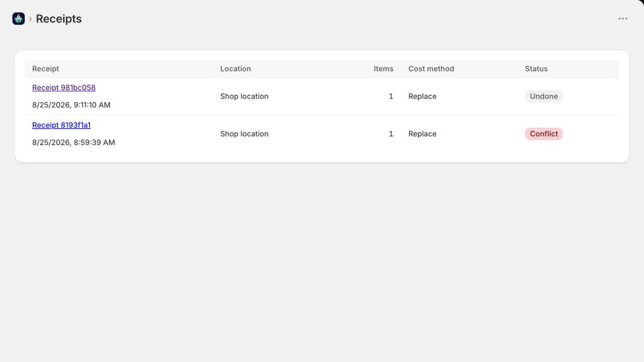Click the app logo icon beside Receipts
Image resolution: width=644 pixels, height=362 pixels.
pyautogui.click(x=19, y=19)
